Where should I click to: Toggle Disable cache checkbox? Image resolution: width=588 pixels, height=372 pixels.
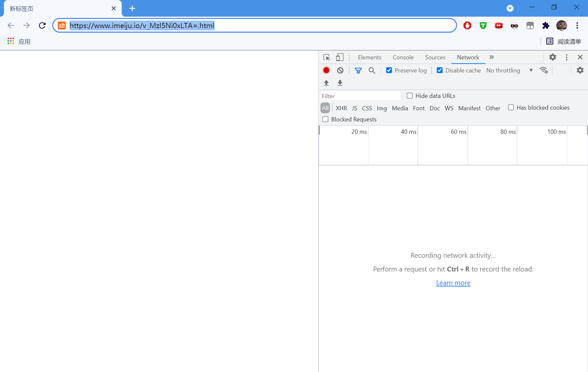tap(440, 70)
